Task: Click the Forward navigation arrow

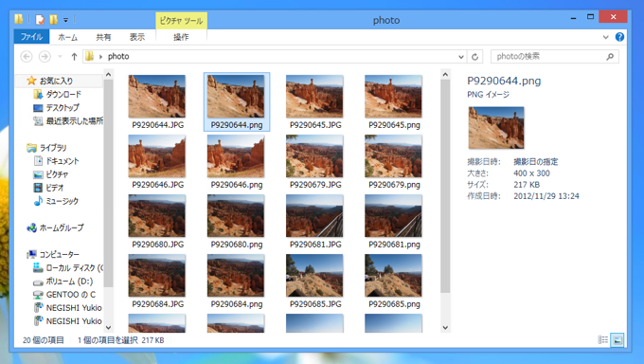Action: pyautogui.click(x=45, y=56)
